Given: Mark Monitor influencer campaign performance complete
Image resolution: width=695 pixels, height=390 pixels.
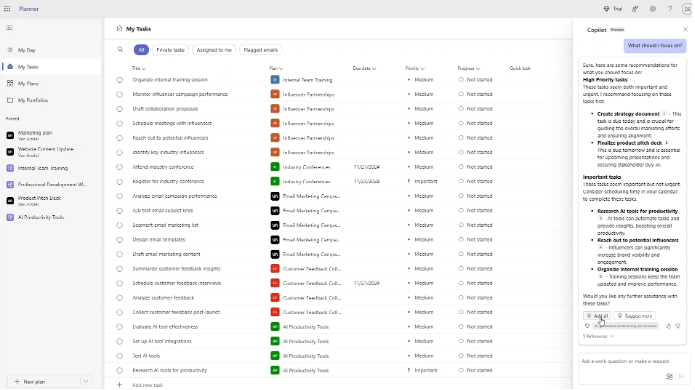Looking at the screenshot, I should click(x=120, y=94).
